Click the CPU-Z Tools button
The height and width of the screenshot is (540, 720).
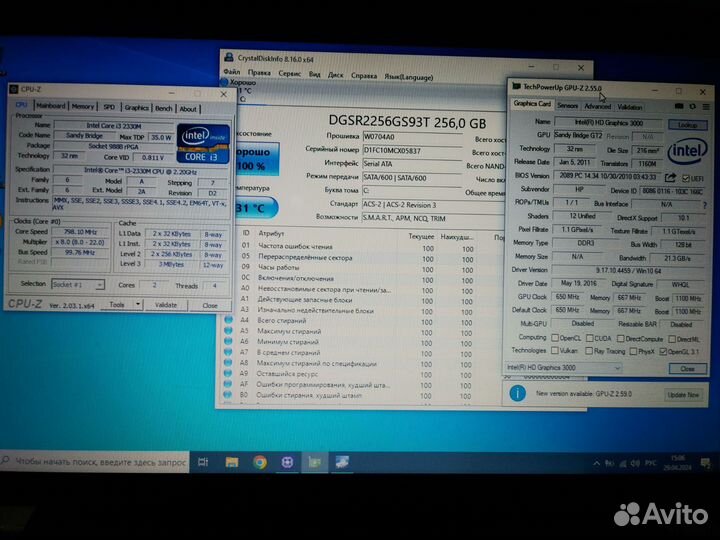pos(117,304)
